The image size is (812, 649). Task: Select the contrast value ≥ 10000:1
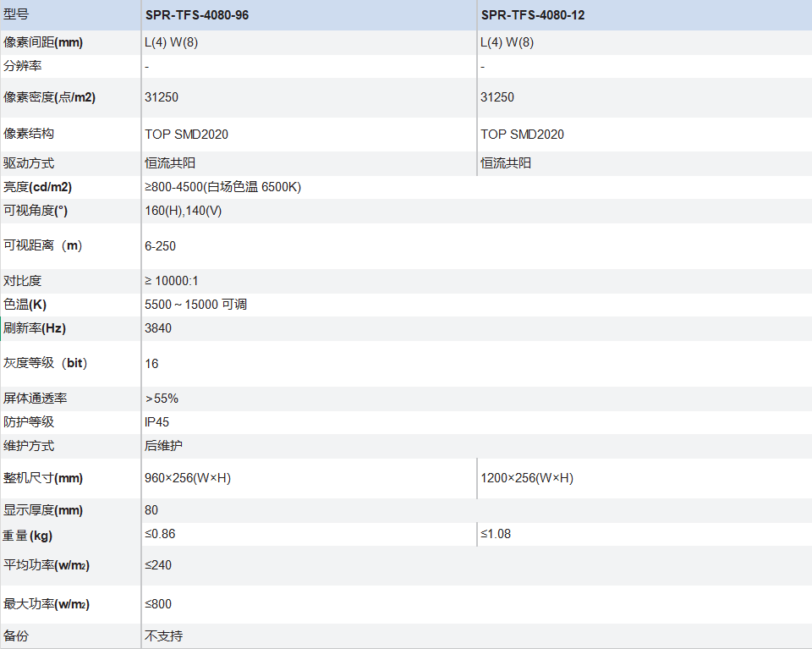(172, 281)
